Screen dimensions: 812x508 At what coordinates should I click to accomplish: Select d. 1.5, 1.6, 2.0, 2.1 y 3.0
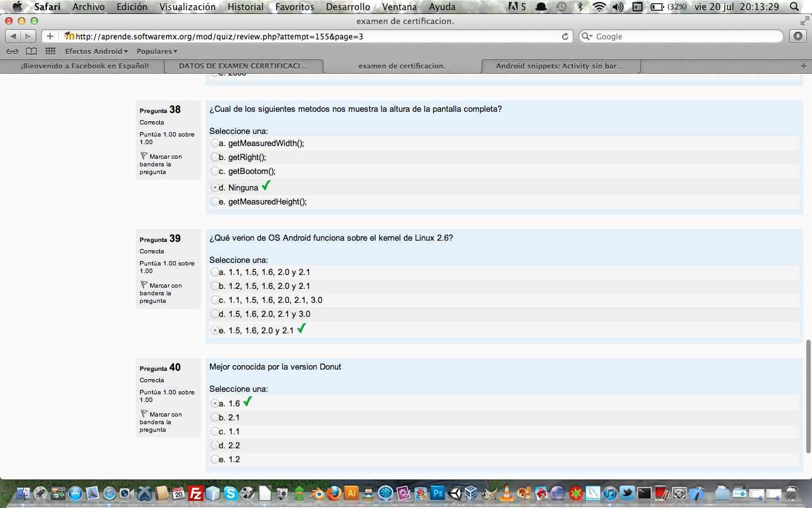pyautogui.click(x=214, y=314)
